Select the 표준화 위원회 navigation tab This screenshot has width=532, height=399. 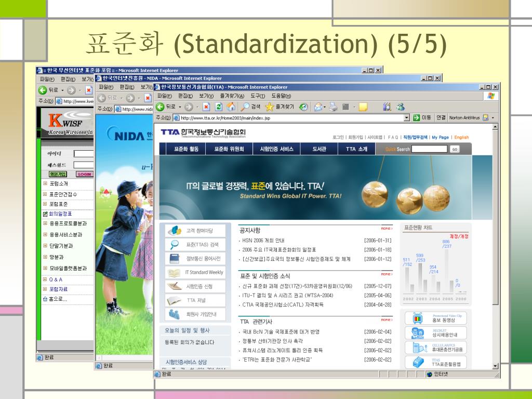click(x=229, y=149)
